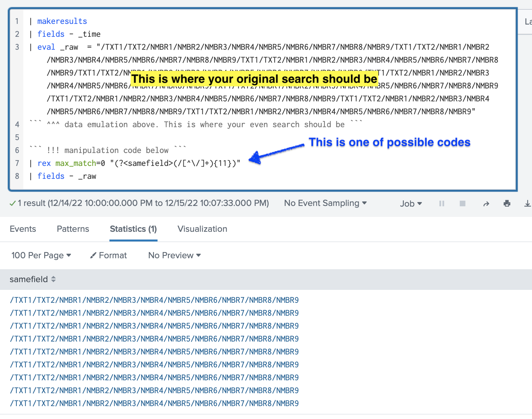Viewport: 532px width, 419px height.
Task: Click the pencil Format icon
Action: (x=93, y=255)
